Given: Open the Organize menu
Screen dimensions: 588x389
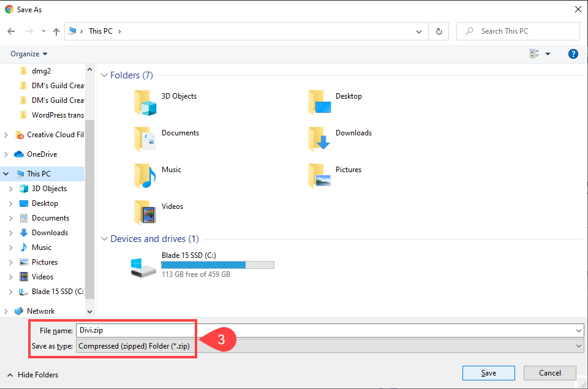Looking at the screenshot, I should point(29,54).
